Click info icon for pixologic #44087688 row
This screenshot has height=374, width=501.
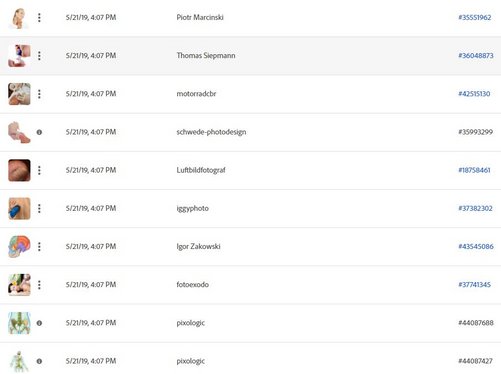click(x=39, y=323)
